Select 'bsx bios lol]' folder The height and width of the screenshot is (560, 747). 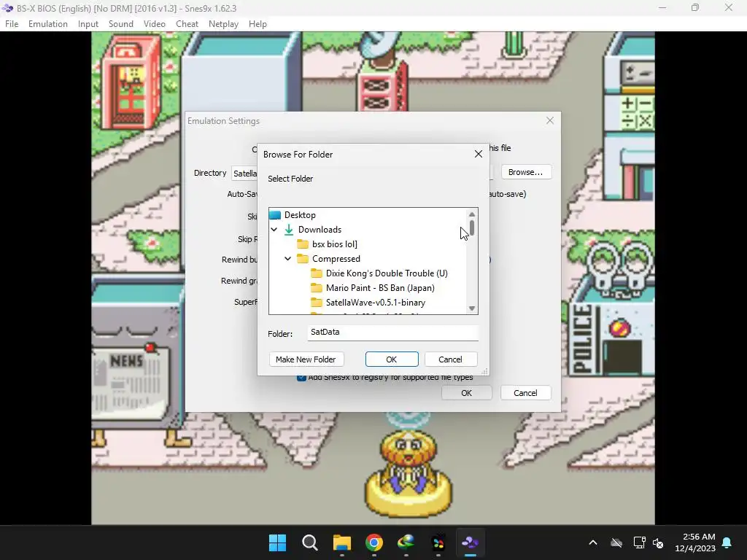[334, 244]
